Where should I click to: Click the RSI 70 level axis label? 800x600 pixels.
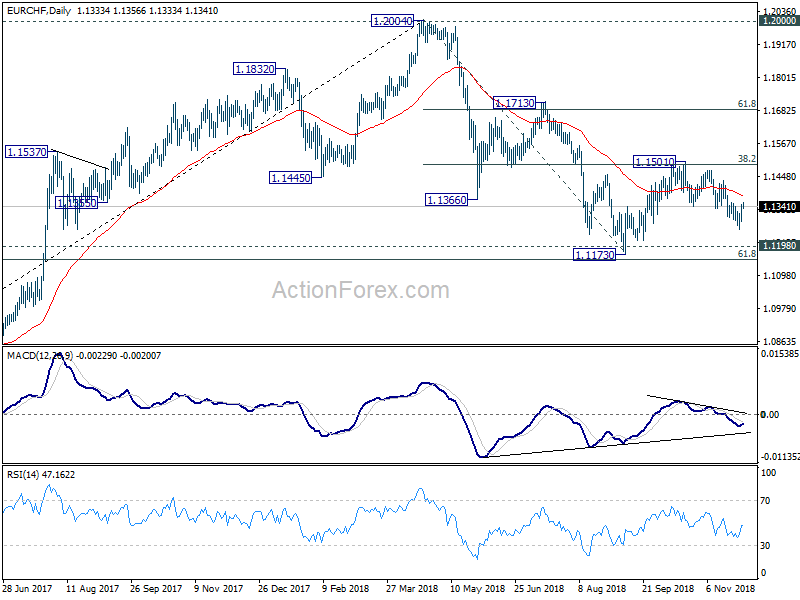[x=765, y=501]
